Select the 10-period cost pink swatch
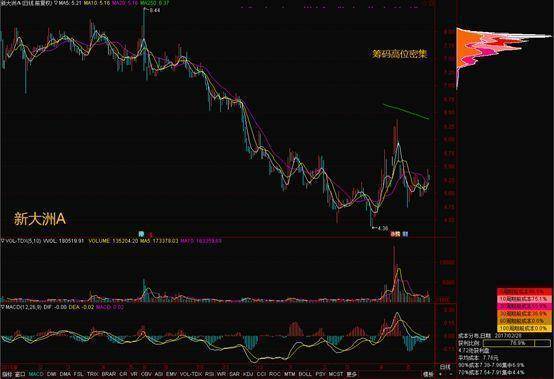 [x=524, y=299]
